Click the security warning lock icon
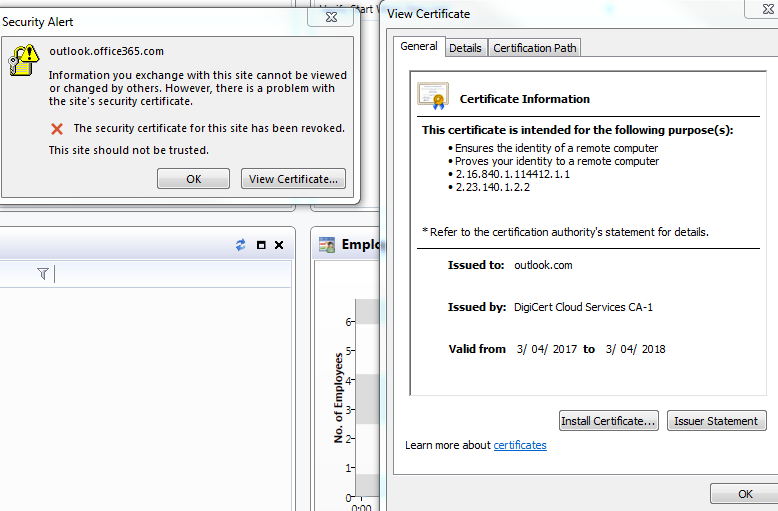 click(x=24, y=61)
